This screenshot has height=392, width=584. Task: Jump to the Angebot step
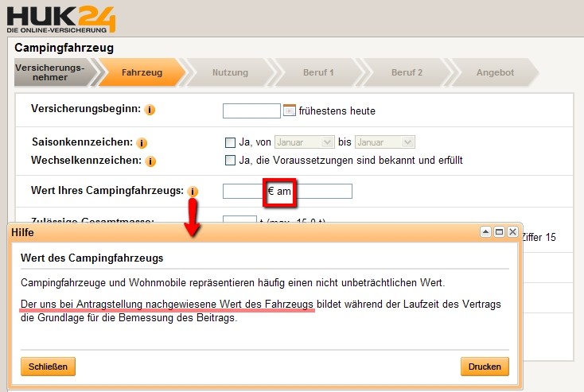tap(495, 72)
